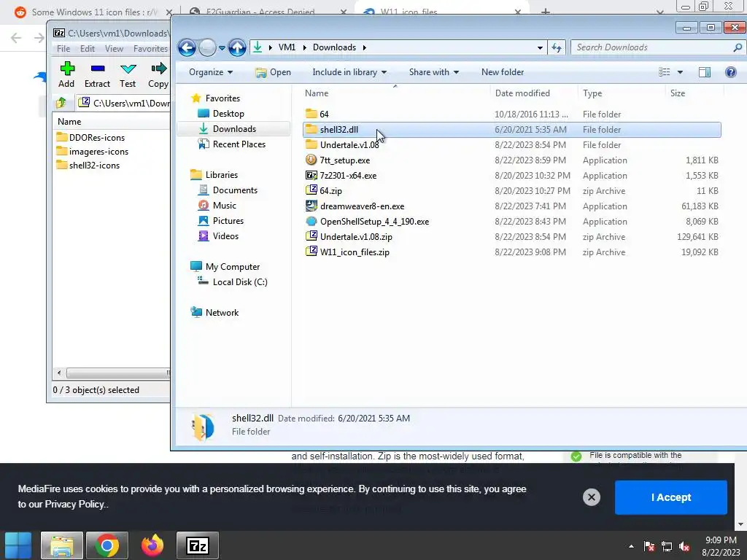Screen dimensions: 747x560
Task: Open the view options dropdown arrow
Action: tap(680, 72)
